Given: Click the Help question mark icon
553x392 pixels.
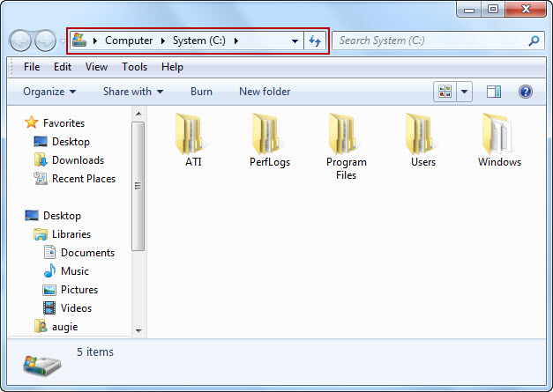Looking at the screenshot, I should (x=526, y=92).
